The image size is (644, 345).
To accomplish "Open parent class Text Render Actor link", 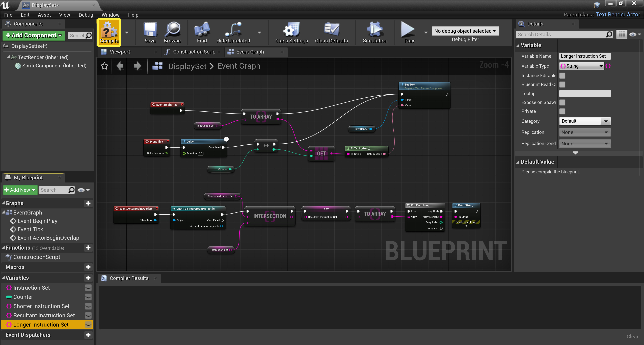I will (618, 14).
